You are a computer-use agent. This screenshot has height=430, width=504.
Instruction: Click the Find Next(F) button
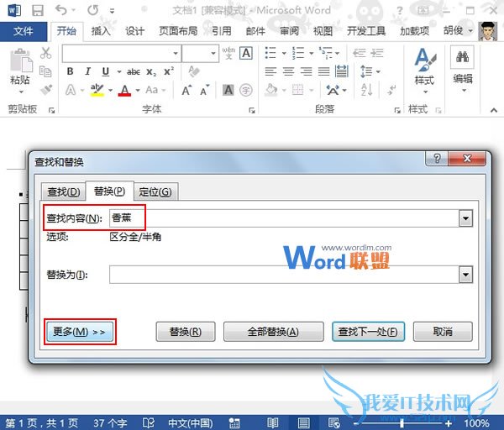[368, 332]
